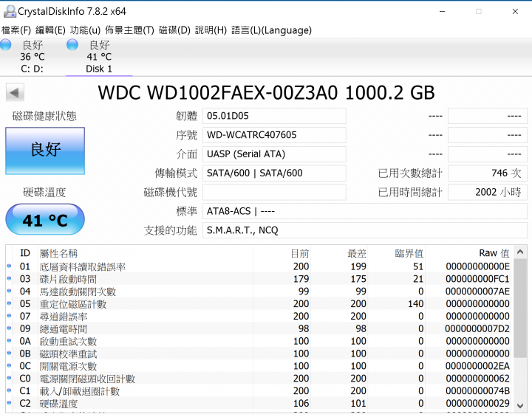532x417 pixels.
Task: Click the power on hours field 2002 小時
Action: pyautogui.click(x=488, y=192)
